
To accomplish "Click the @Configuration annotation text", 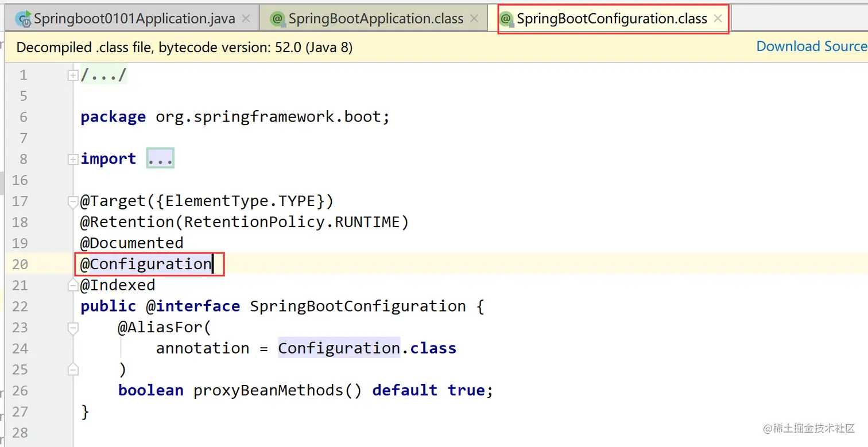I will tap(146, 264).
